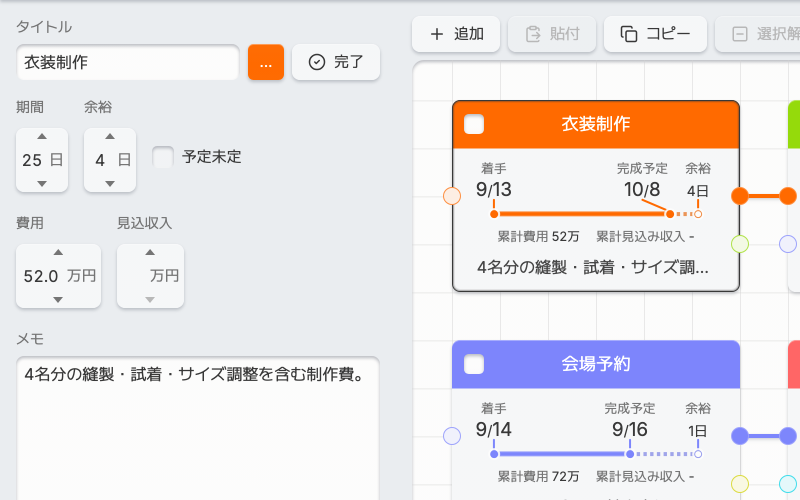
Task: Click the 追加 (add) button
Action: tap(456, 34)
